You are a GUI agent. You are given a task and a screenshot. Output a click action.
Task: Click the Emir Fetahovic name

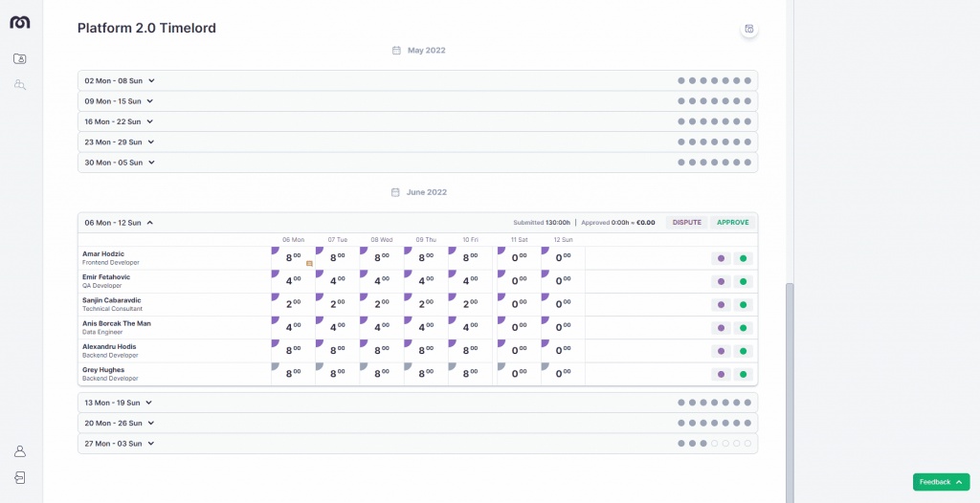tap(106, 277)
